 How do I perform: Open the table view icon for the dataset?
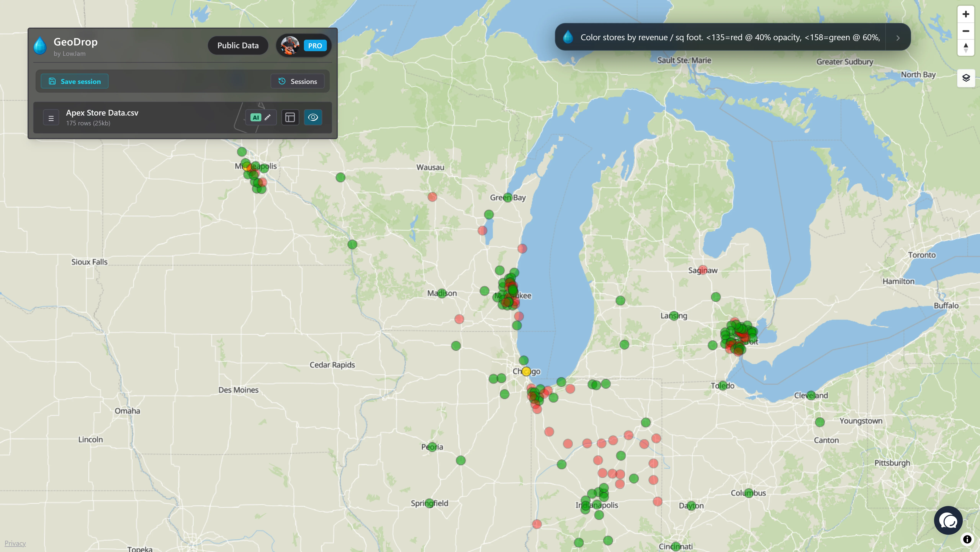pos(290,117)
